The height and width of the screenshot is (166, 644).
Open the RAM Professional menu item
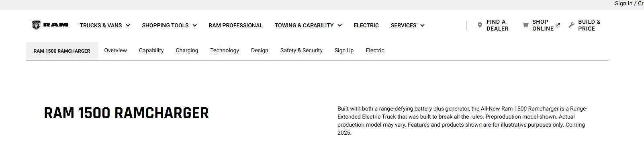pos(235,25)
